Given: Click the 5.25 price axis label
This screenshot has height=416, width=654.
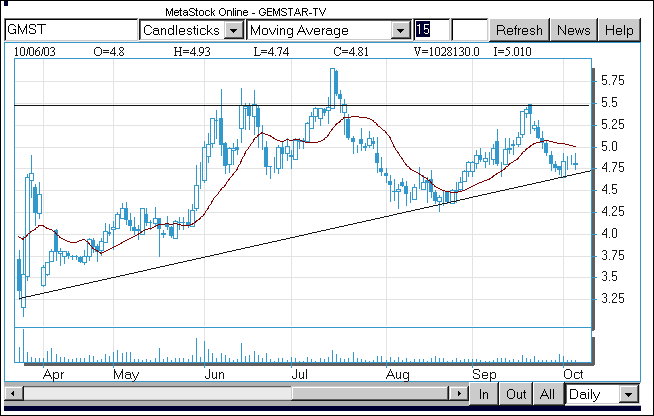Looking at the screenshot, I should coord(613,124).
